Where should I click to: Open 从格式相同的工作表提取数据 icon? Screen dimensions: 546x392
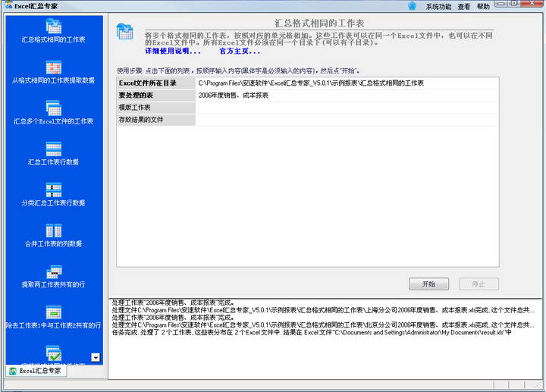click(x=53, y=67)
